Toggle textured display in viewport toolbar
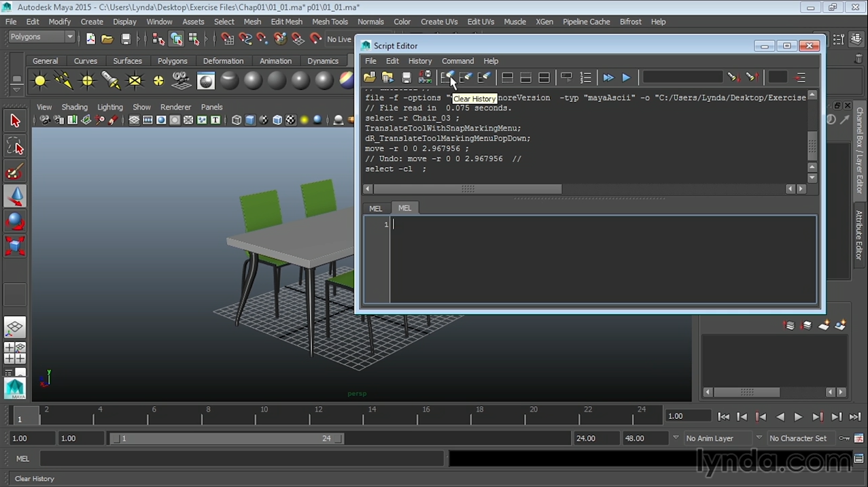868x487 pixels. 291,120
